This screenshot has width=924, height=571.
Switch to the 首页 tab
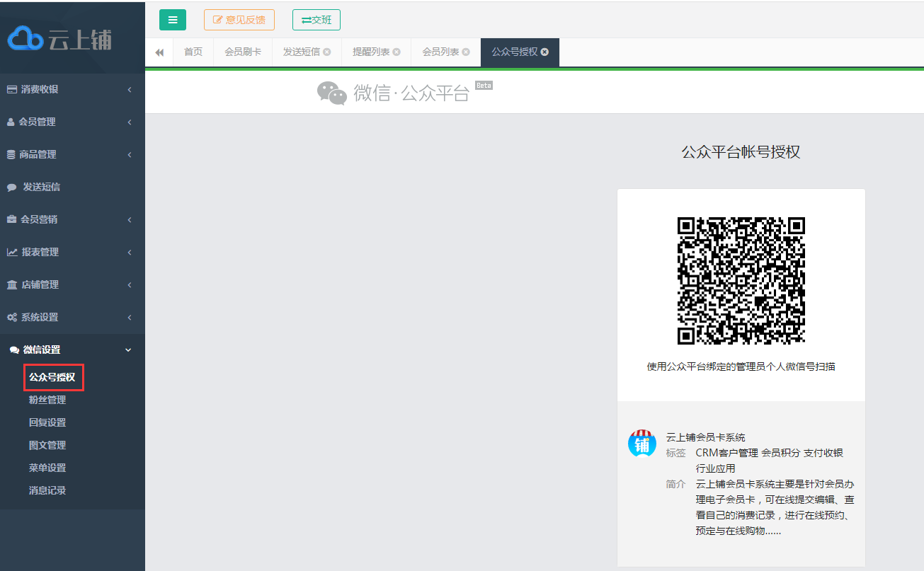pyautogui.click(x=193, y=52)
